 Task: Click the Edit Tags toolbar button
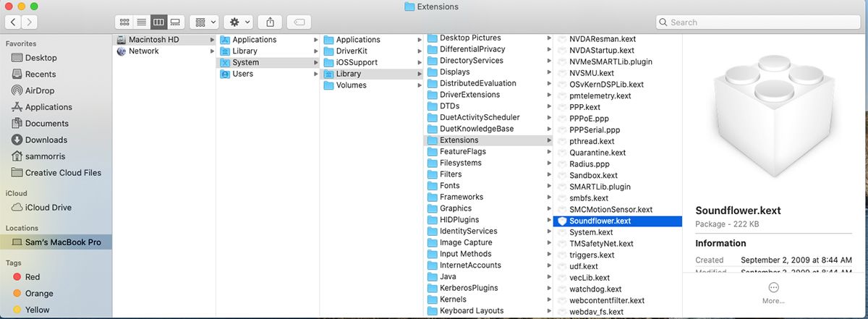(299, 22)
